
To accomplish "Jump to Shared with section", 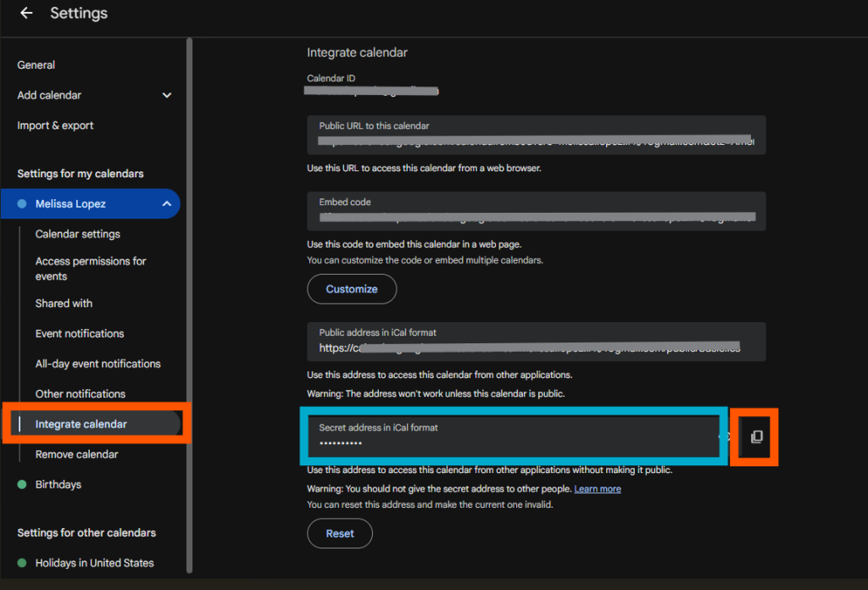I will click(x=64, y=303).
